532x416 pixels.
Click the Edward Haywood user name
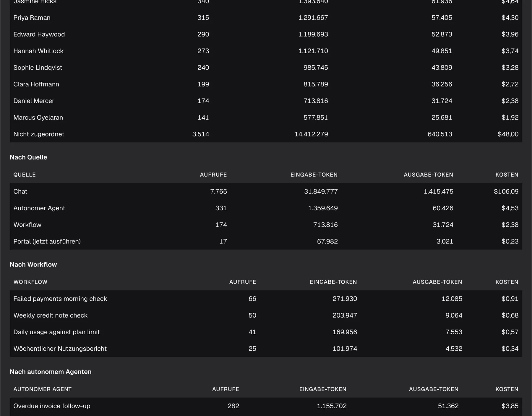click(x=39, y=34)
